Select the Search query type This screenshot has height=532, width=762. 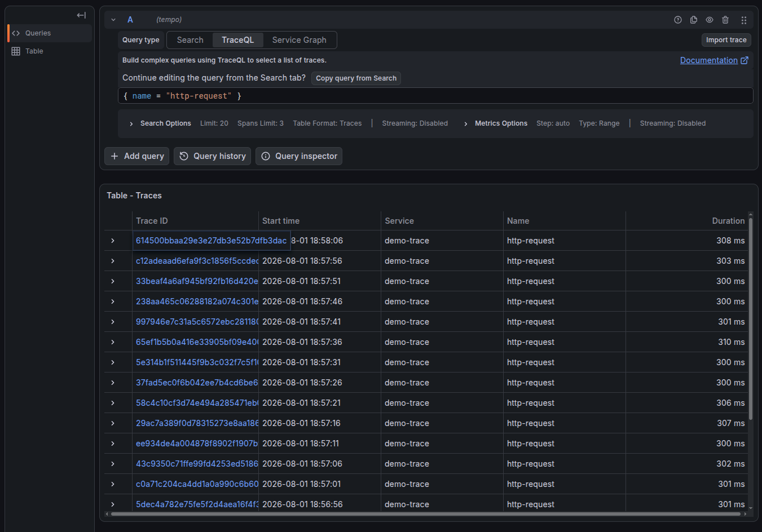(190, 40)
